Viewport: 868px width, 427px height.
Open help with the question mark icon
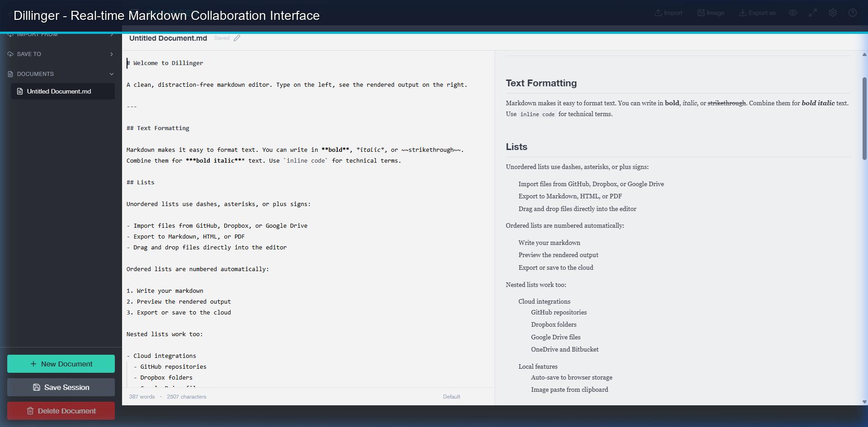853,13
